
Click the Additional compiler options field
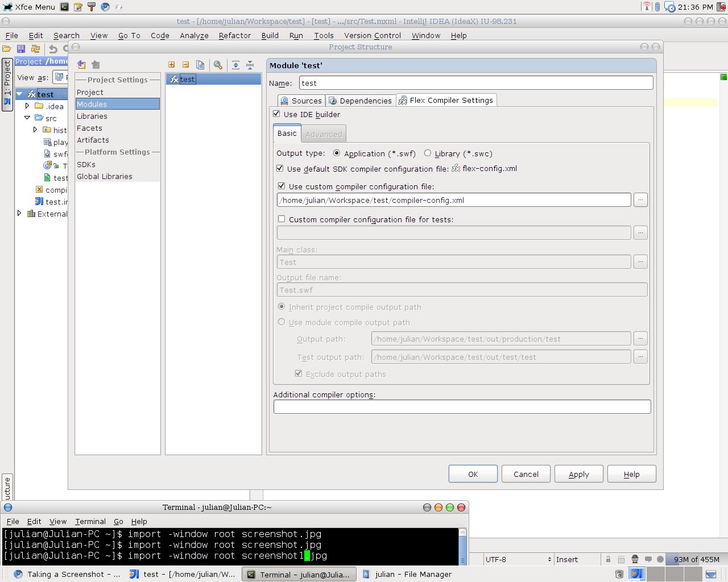(x=462, y=406)
